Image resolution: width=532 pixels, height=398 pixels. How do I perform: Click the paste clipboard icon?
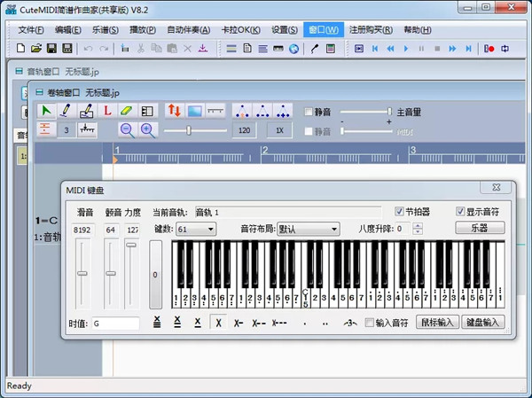172,49
